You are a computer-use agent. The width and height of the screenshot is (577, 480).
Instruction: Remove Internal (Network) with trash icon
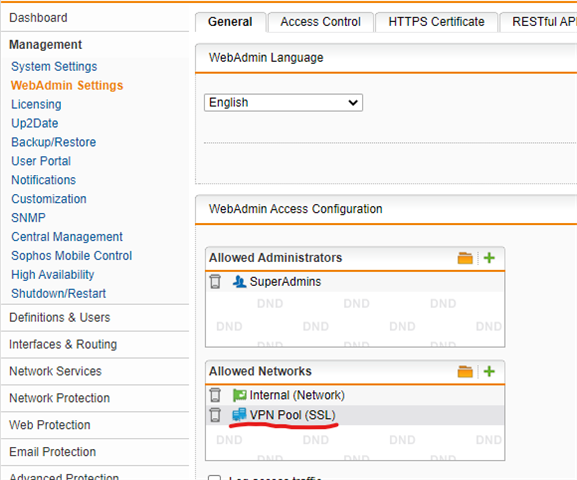pyautogui.click(x=215, y=395)
